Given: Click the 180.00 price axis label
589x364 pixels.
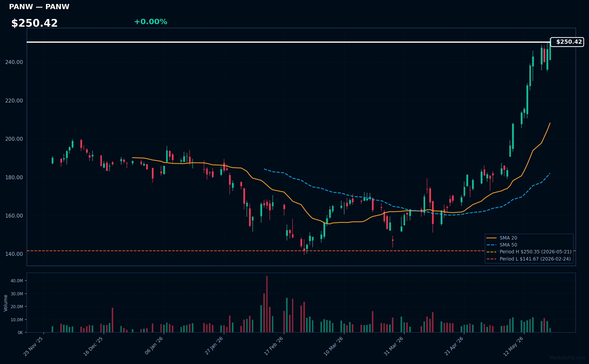Looking at the screenshot, I should click(x=14, y=178).
